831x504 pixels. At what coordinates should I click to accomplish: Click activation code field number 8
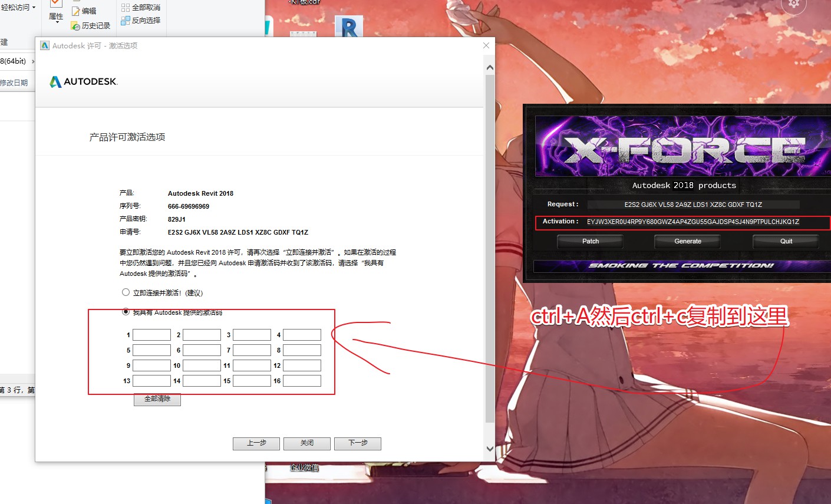pos(302,350)
